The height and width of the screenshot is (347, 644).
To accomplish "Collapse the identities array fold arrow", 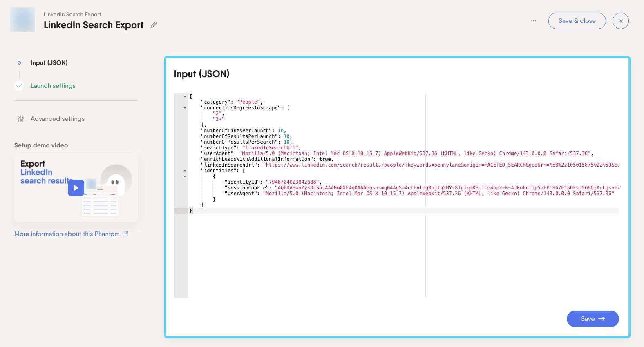I will (x=185, y=171).
